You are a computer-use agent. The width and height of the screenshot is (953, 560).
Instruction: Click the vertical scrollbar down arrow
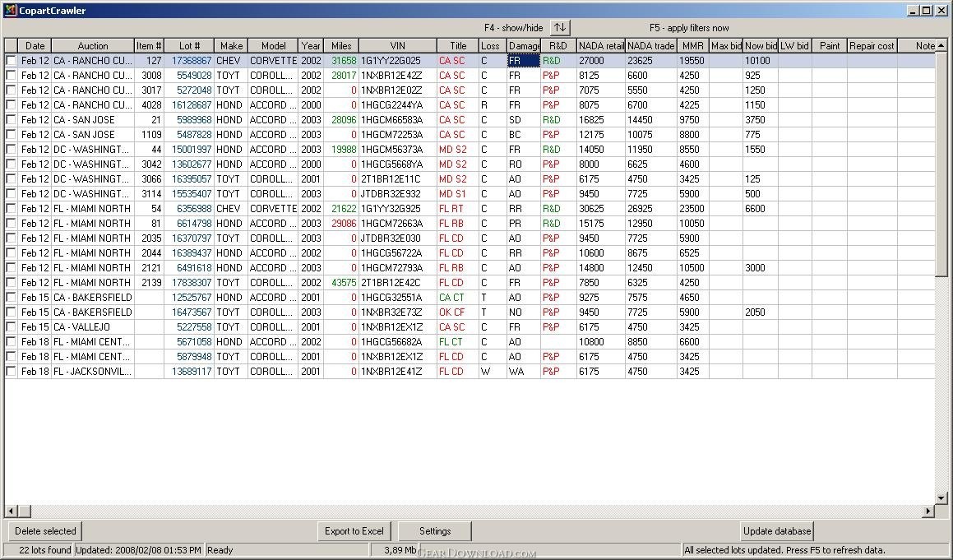(941, 498)
